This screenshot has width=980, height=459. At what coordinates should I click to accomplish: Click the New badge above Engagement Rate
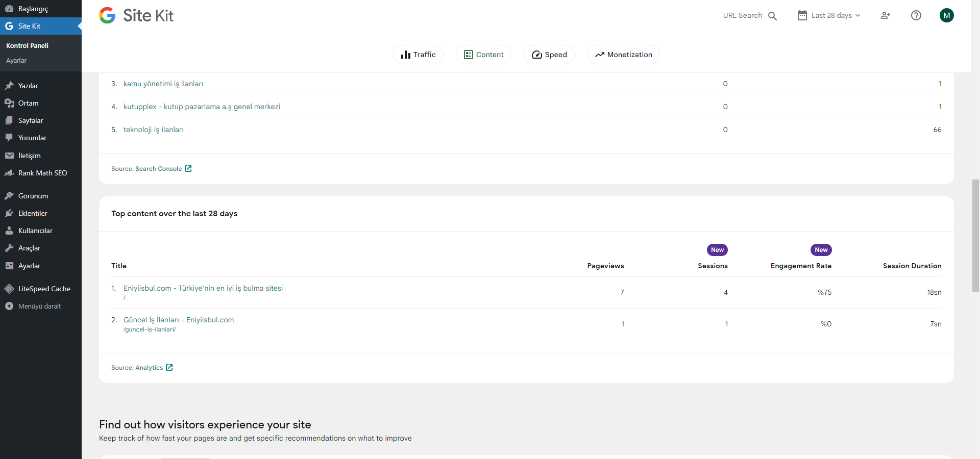tap(821, 250)
